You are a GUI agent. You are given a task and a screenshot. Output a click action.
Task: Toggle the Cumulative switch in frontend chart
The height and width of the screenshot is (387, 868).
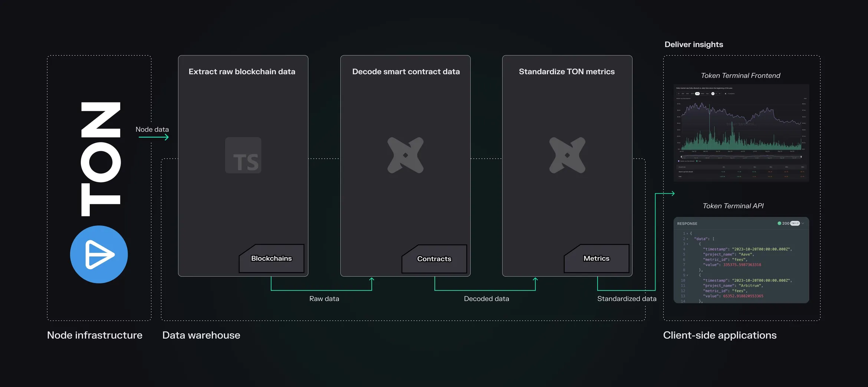pos(726,94)
